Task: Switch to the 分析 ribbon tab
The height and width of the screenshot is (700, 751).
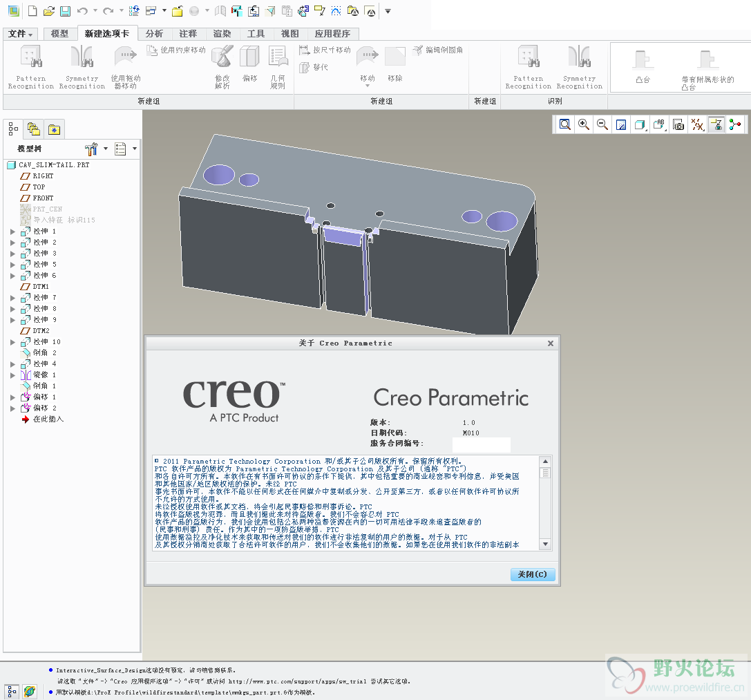Action: [154, 33]
